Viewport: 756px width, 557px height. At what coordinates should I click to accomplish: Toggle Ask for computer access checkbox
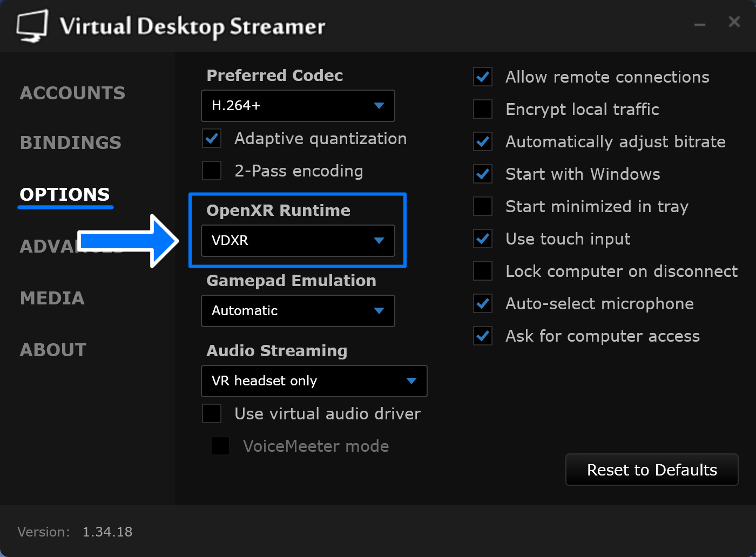point(483,336)
